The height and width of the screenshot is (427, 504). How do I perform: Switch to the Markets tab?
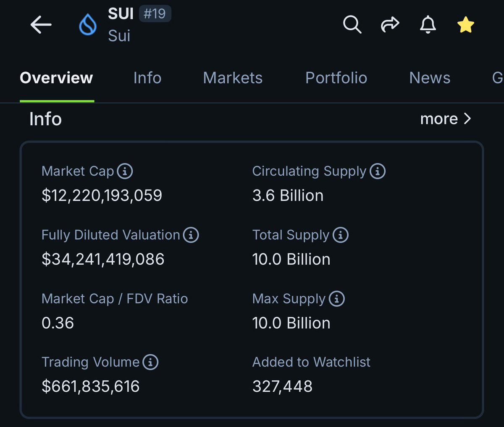(x=233, y=78)
